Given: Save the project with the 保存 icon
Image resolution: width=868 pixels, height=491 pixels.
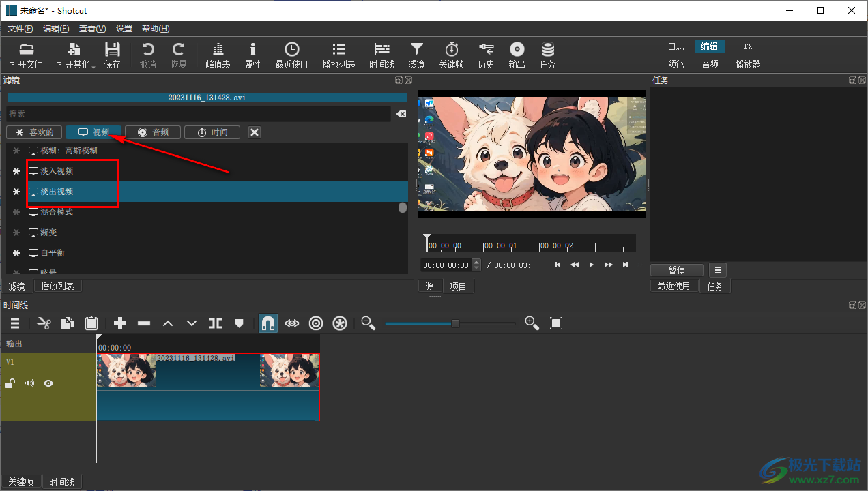Looking at the screenshot, I should pos(113,55).
